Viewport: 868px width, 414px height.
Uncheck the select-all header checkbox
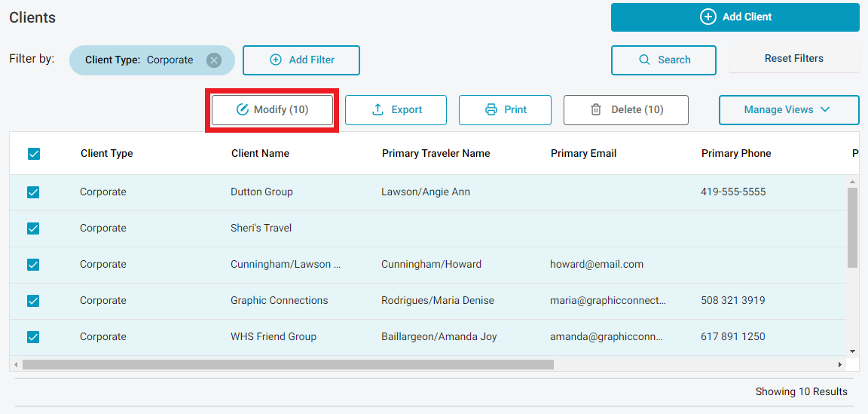[x=33, y=154]
